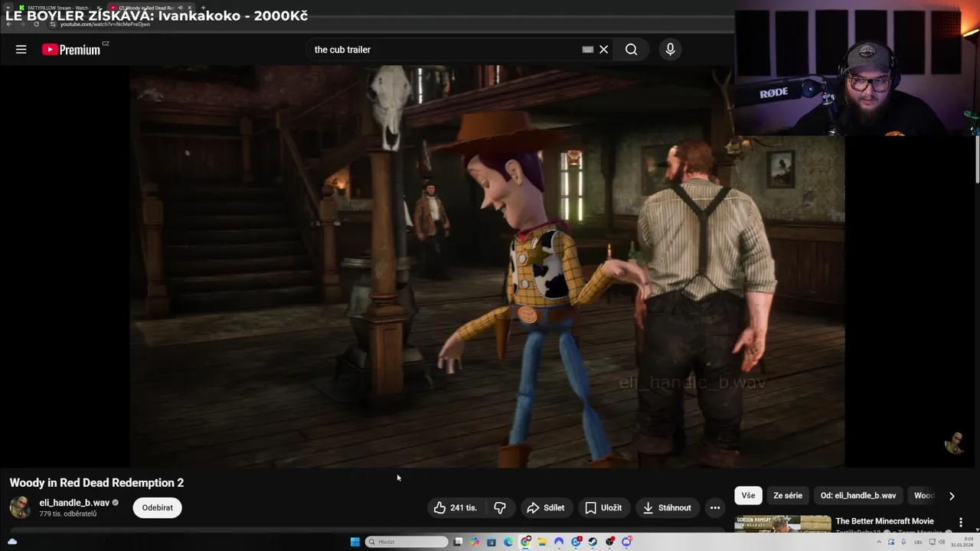980x551 pixels.
Task: Open Task View on the taskbar
Action: coord(458,542)
